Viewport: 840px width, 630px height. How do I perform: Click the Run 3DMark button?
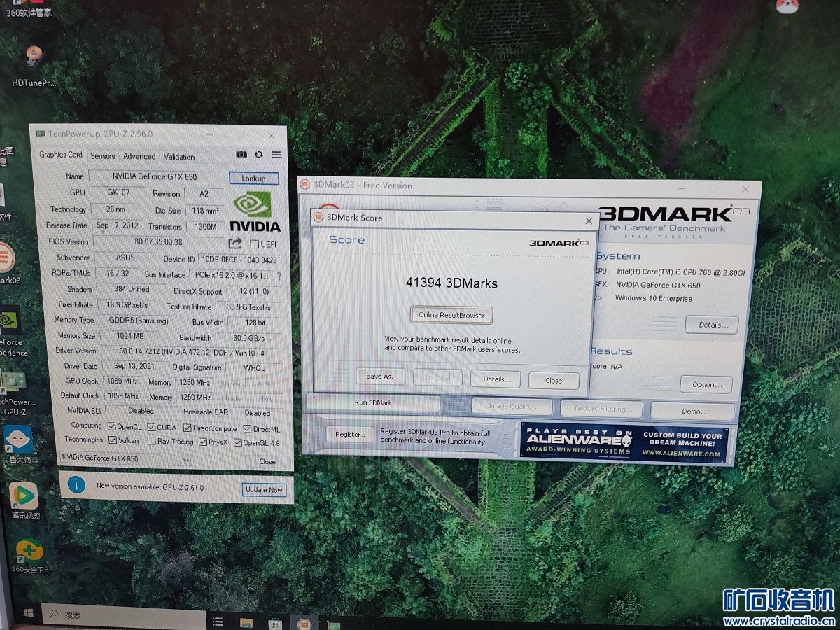coord(373,403)
